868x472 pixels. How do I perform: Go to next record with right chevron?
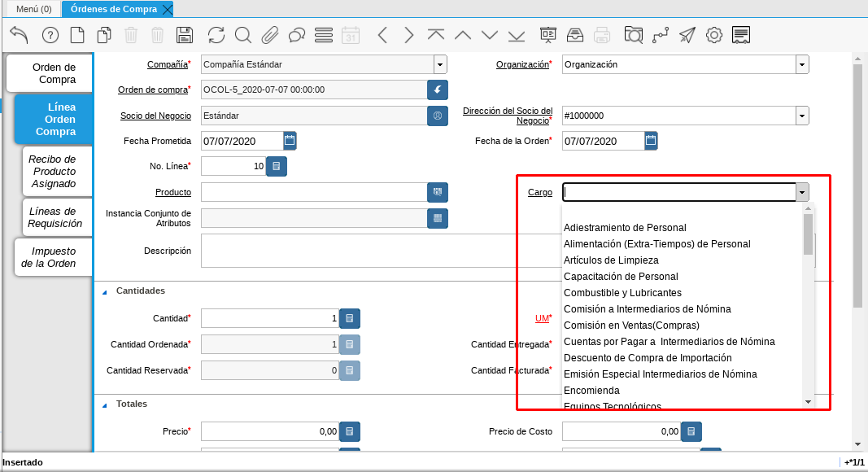(409, 35)
